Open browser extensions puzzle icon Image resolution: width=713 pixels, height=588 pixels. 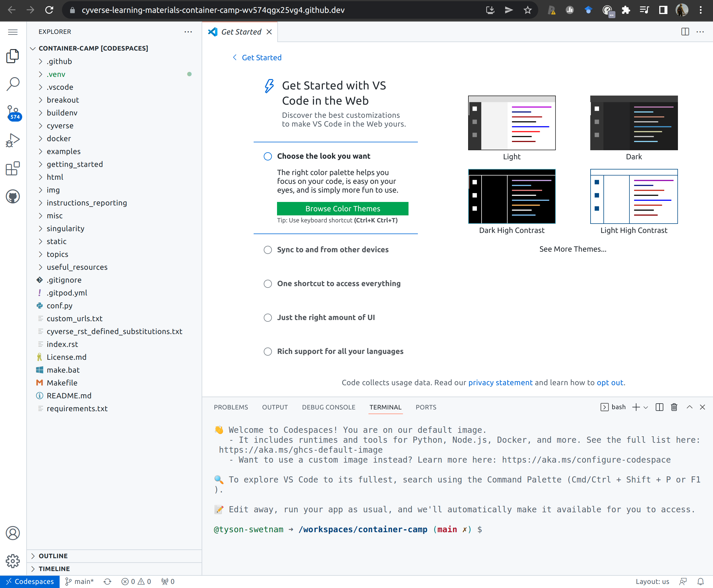pos(626,10)
